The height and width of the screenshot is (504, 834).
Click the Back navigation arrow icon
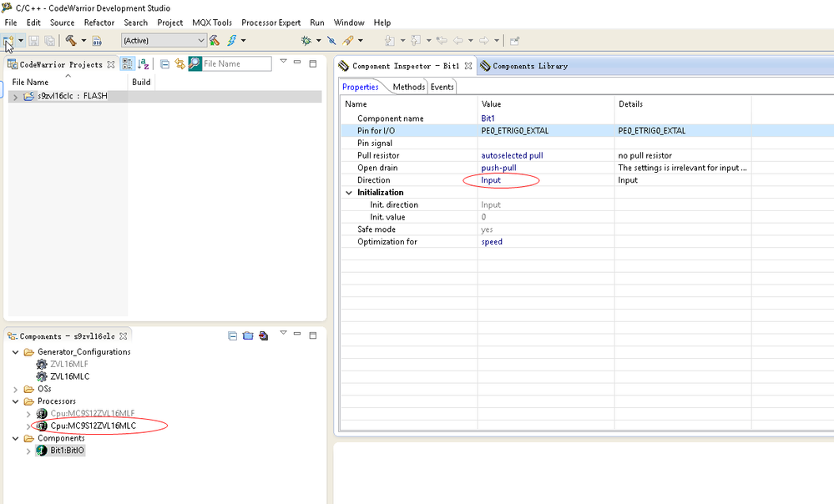coord(458,40)
